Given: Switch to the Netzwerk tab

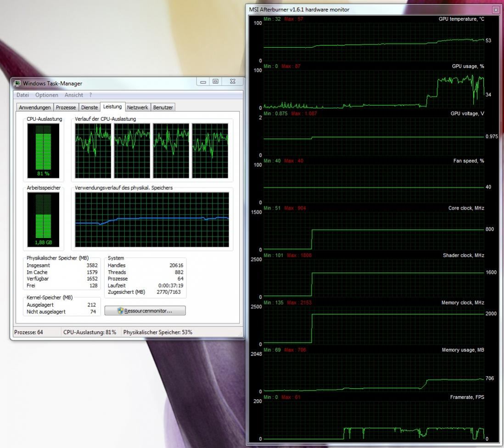Looking at the screenshot, I should (x=137, y=108).
